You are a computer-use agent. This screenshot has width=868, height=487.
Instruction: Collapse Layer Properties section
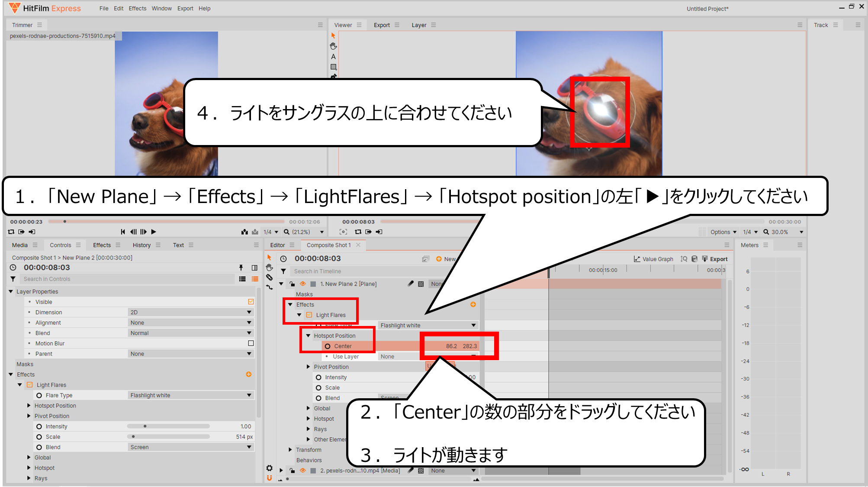click(x=11, y=292)
